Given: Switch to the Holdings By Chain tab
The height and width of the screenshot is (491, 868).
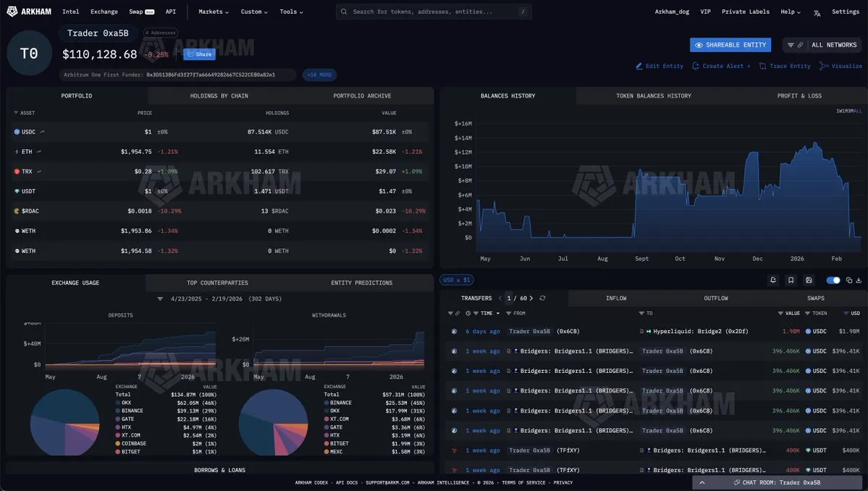Looking at the screenshot, I should (219, 96).
